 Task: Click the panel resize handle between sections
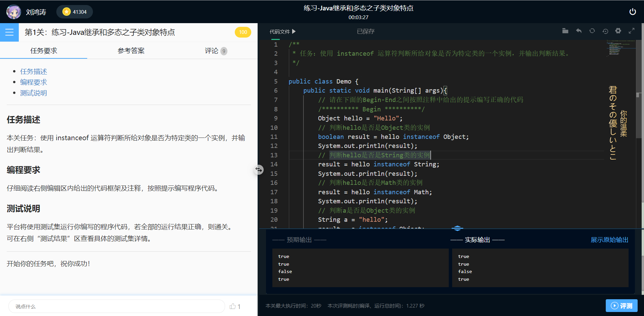(259, 170)
